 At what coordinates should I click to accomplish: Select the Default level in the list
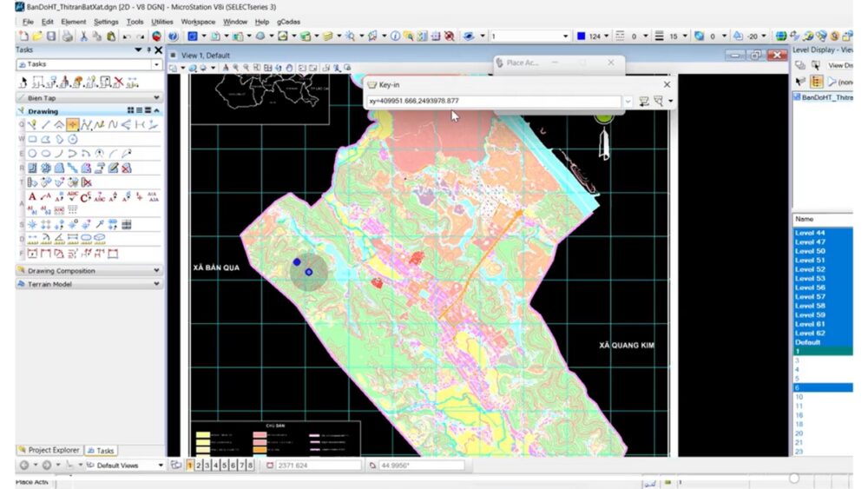[x=809, y=342]
